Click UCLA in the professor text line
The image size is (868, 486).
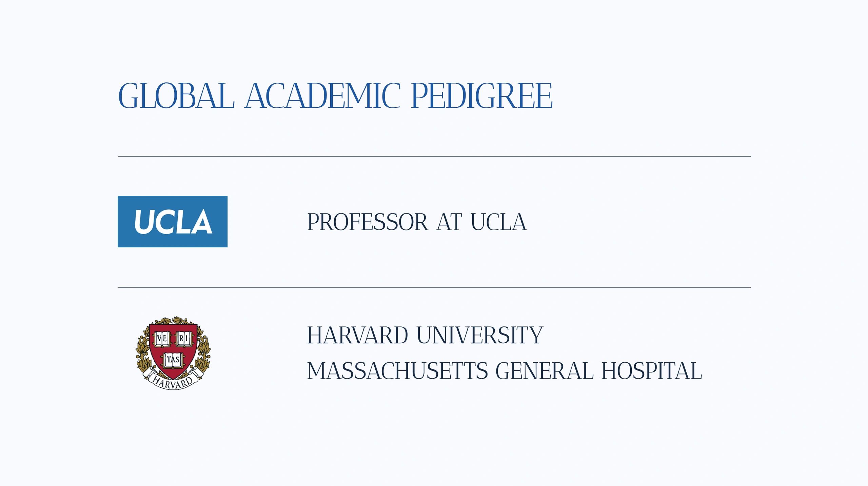pyautogui.click(x=498, y=223)
